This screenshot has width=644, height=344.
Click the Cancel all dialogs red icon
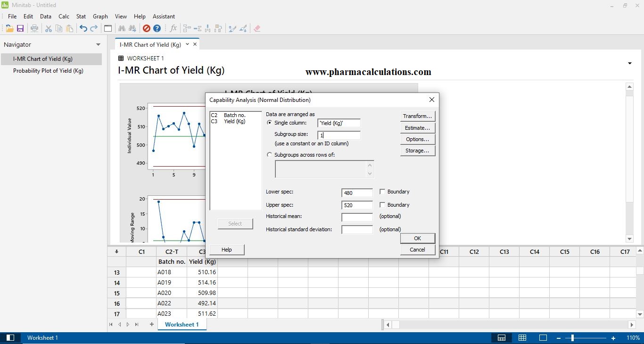coord(146,28)
